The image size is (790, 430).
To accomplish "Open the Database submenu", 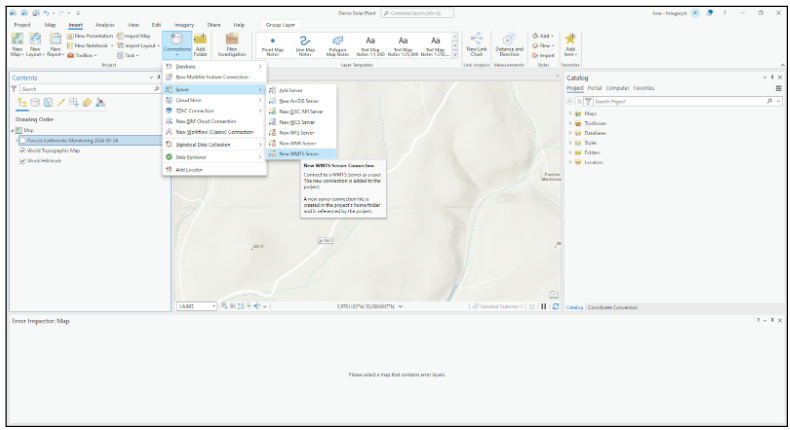I will [214, 67].
